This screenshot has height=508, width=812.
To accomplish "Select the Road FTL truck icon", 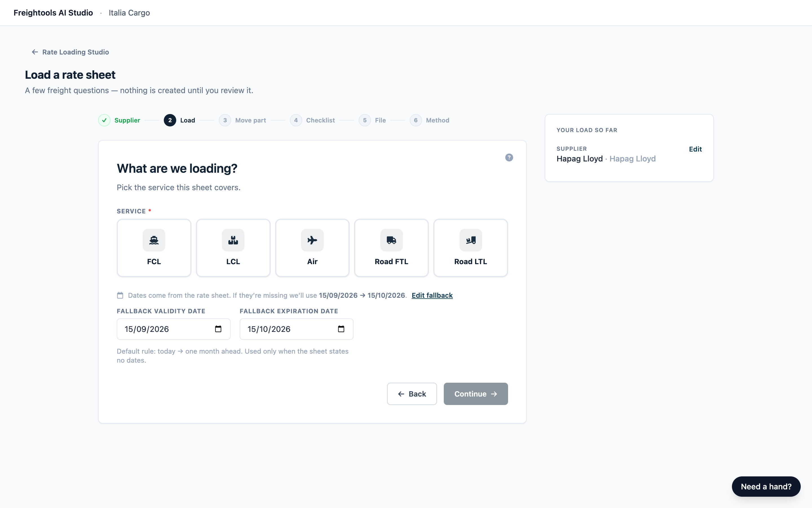I will coord(392,240).
